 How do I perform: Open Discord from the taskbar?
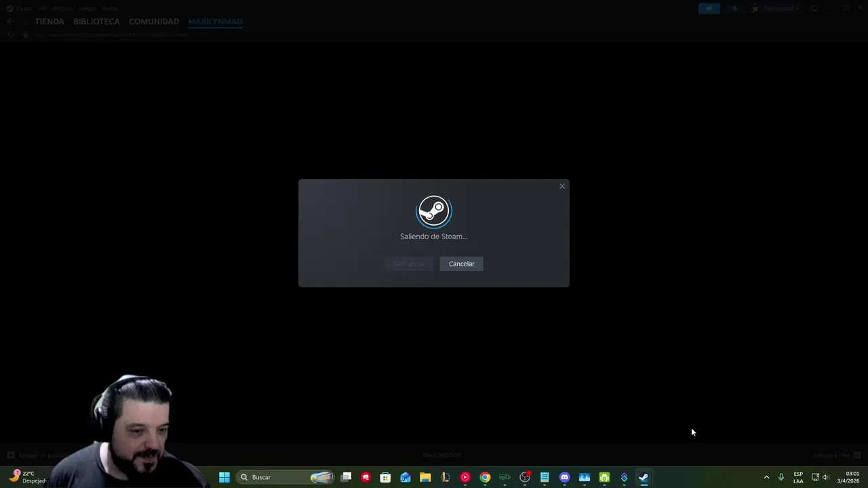[564, 477]
